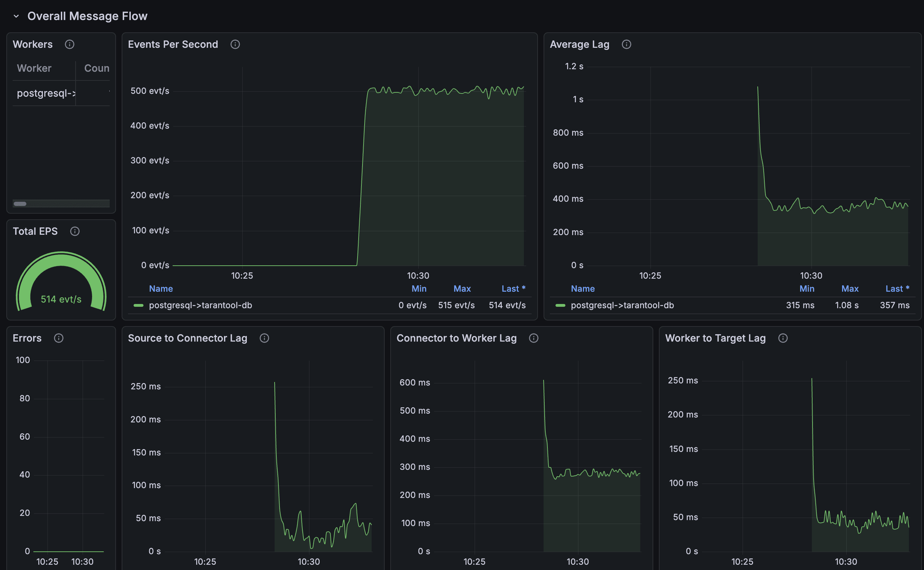Viewport: 924px width, 570px height.
Task: Click the 315 ms Min value
Action: tap(800, 305)
